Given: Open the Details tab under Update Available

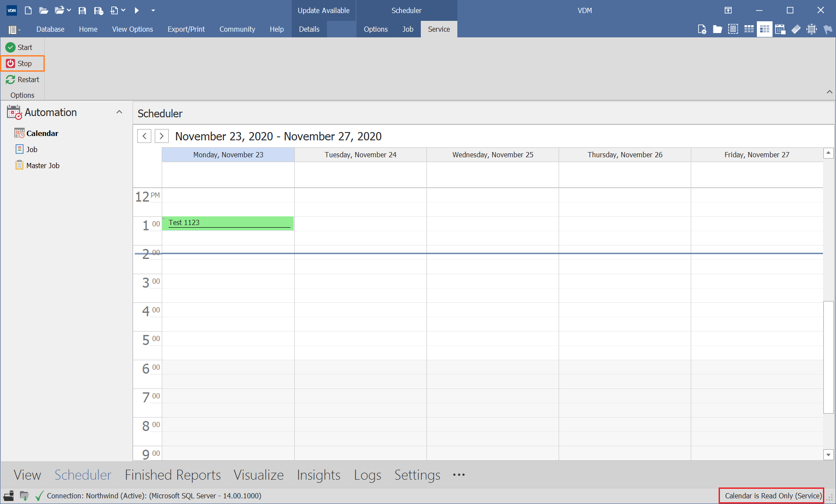Looking at the screenshot, I should click(x=309, y=29).
